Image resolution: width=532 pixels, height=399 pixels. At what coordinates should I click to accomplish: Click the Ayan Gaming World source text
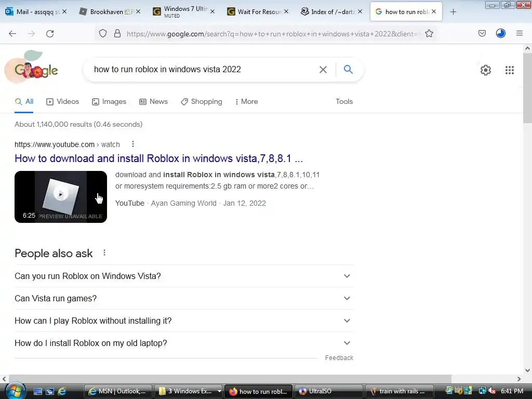[x=183, y=203]
